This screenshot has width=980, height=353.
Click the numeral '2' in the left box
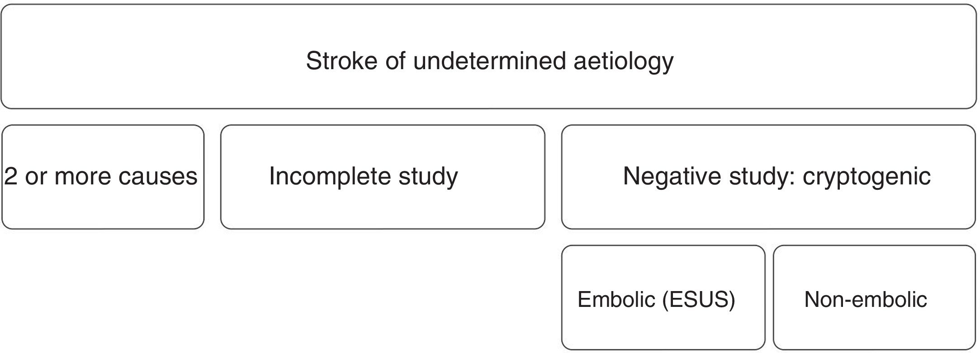[x=11, y=176]
